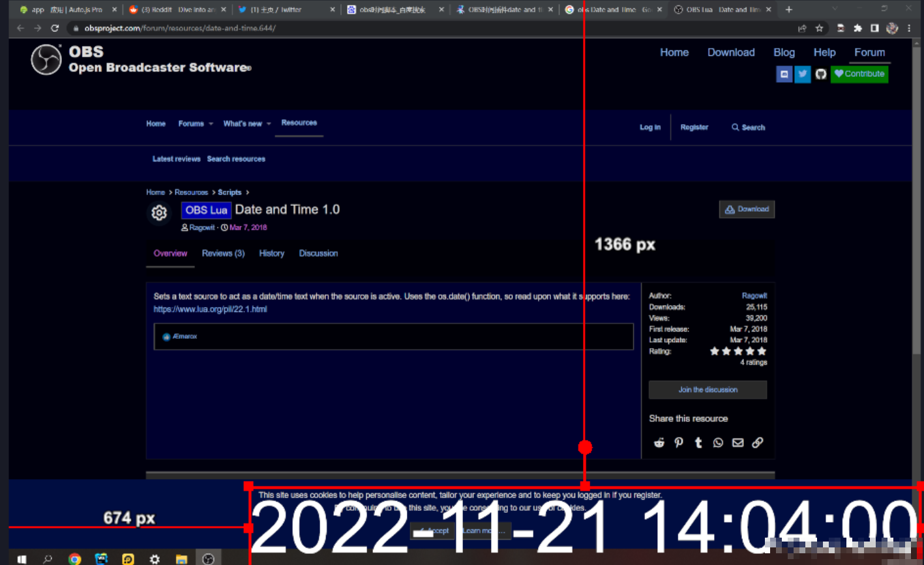Open File Explorer from the taskbar

(x=182, y=558)
